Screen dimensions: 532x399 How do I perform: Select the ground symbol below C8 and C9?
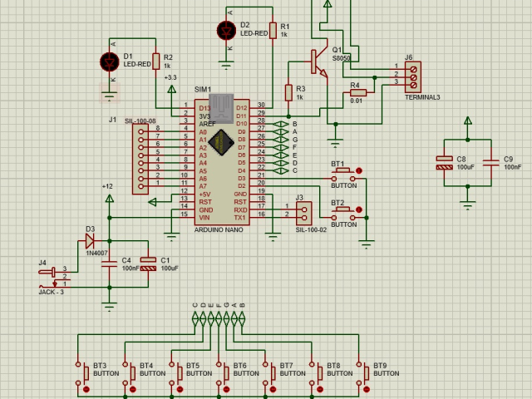(468, 205)
